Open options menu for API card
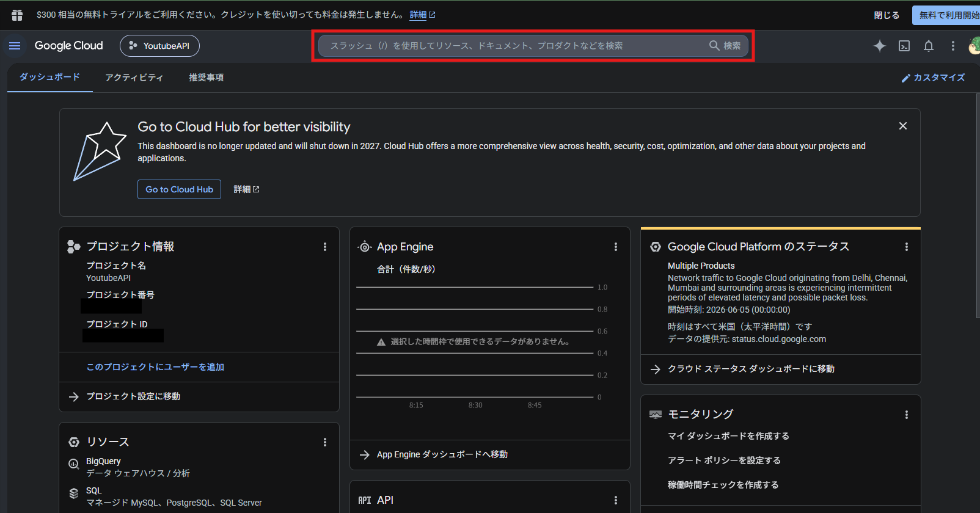Image resolution: width=980 pixels, height=513 pixels. pos(616,500)
